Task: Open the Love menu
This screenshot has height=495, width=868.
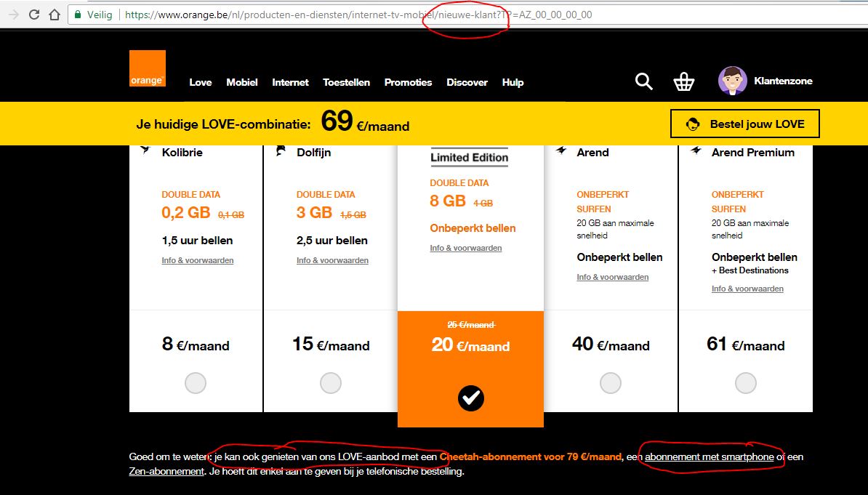Action: [x=201, y=83]
